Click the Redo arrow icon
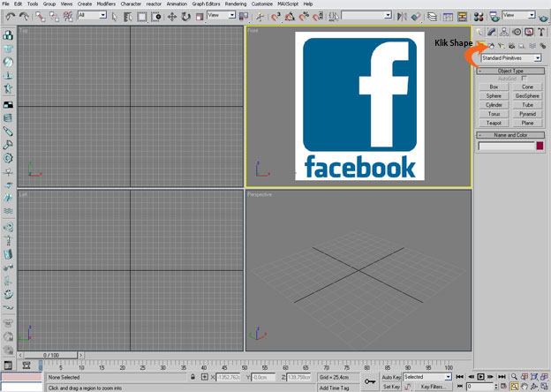 [24, 16]
